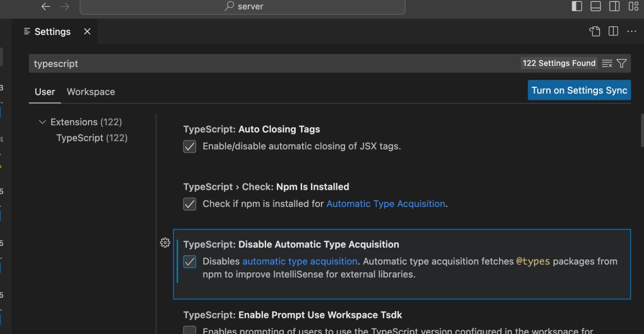The height and width of the screenshot is (334, 644).
Task: Click the settings search field containing typescript
Action: coord(268,63)
